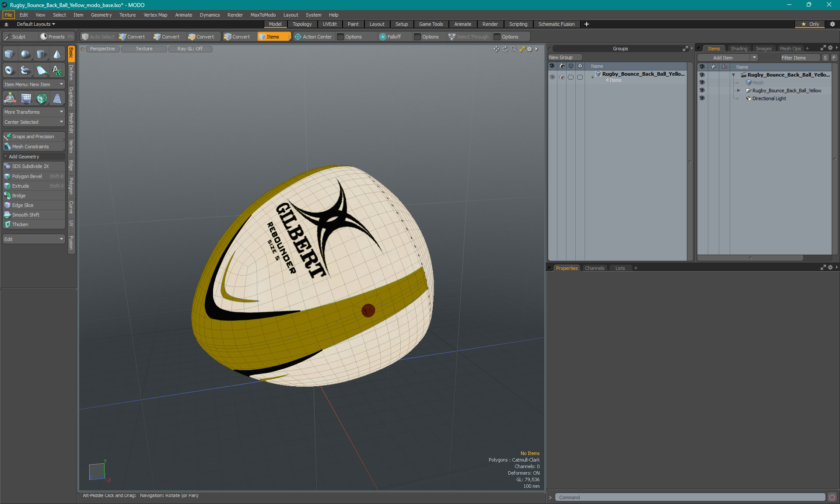The width and height of the screenshot is (840, 504).
Task: Toggle group visibility eye in Groups panel
Action: [552, 77]
